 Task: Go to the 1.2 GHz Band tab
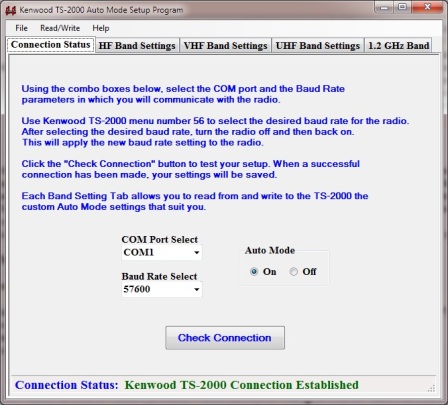(x=399, y=46)
